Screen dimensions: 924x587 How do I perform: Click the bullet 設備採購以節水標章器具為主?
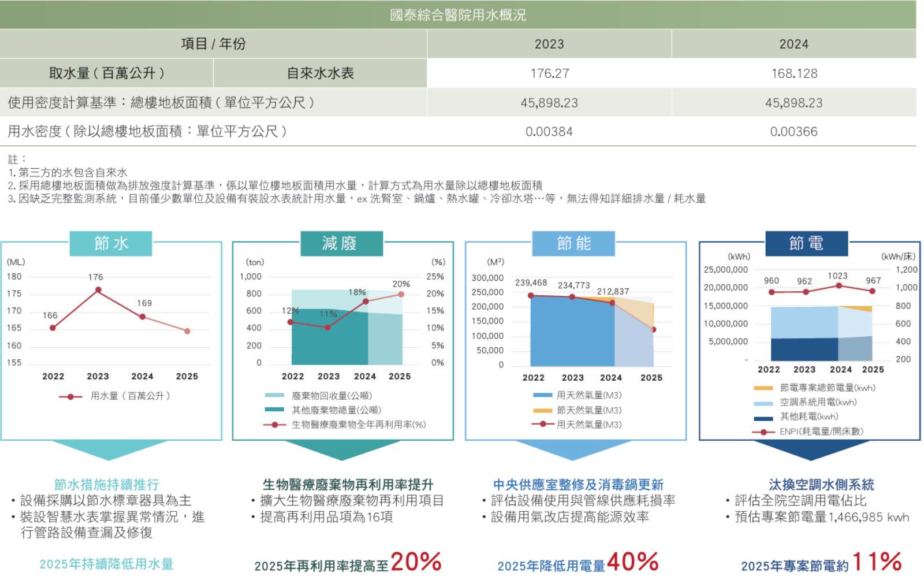[102, 500]
